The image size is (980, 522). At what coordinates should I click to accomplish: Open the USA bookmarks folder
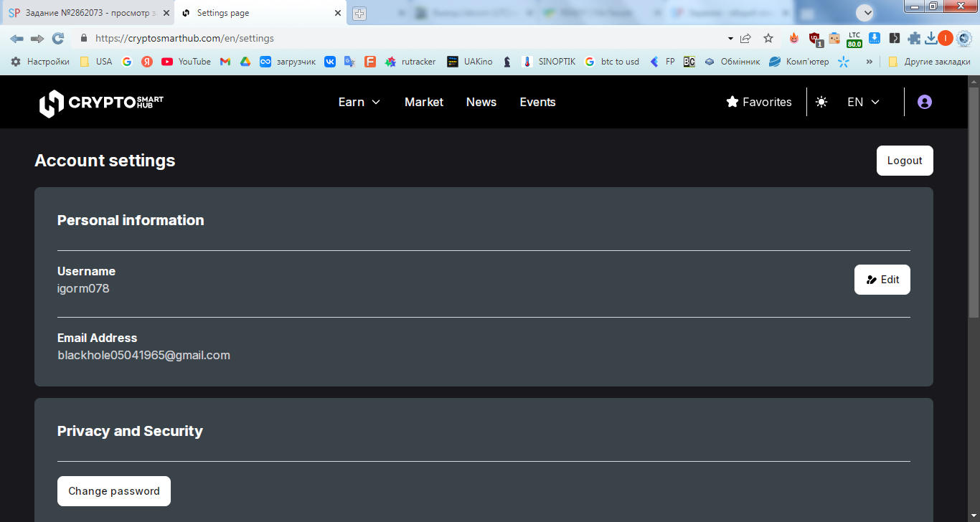(x=96, y=62)
